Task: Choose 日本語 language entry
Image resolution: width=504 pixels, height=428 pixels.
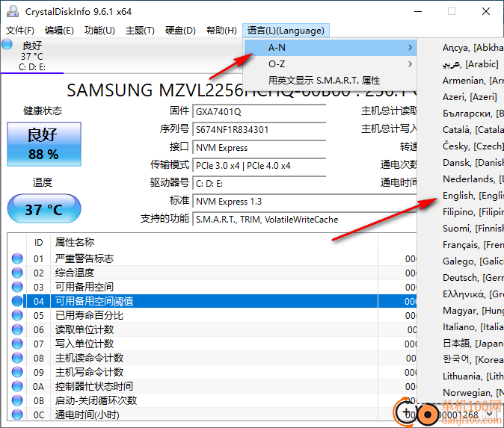Action: tap(461, 344)
